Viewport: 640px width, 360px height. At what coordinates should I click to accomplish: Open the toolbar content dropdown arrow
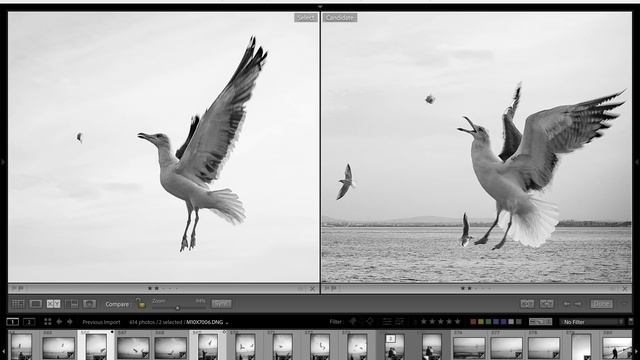click(624, 304)
